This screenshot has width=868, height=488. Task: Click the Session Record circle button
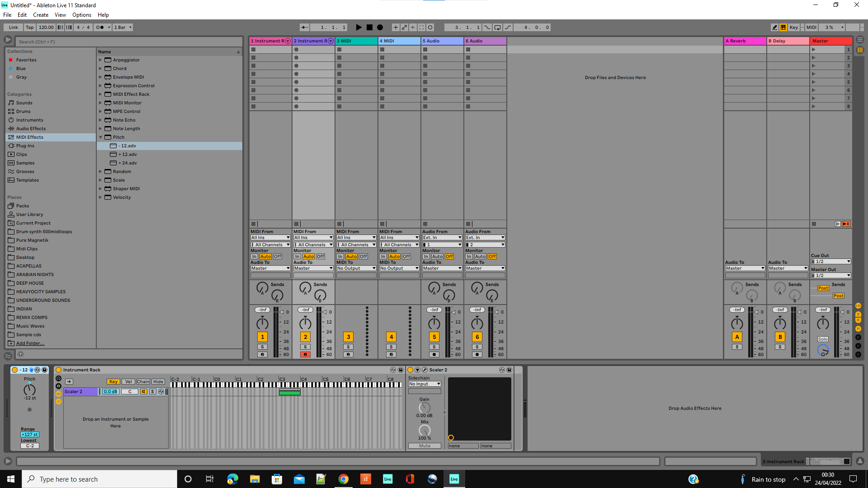point(430,28)
